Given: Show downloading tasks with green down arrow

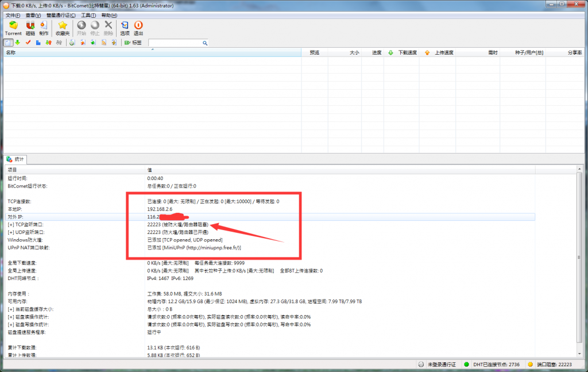Looking at the screenshot, I should (x=18, y=43).
